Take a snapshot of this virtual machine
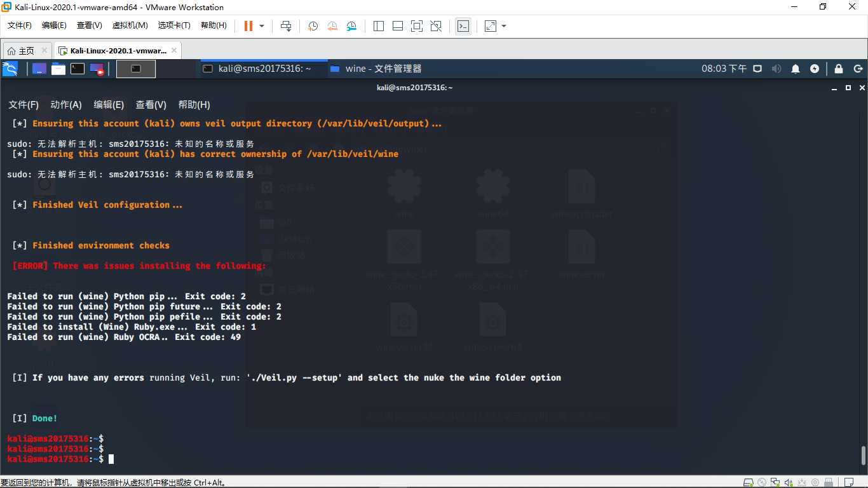Viewport: 868px width, 488px height. pyautogui.click(x=313, y=26)
